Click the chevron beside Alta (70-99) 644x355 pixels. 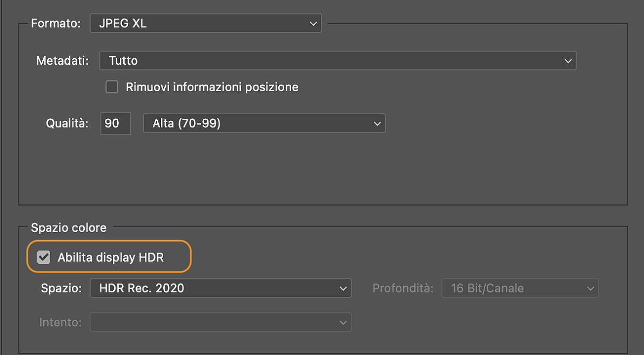click(x=377, y=123)
